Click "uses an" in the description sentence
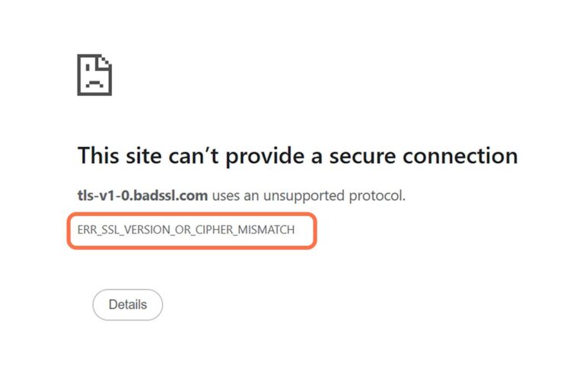Image resolution: width=586 pixels, height=392 pixels. [x=235, y=196]
